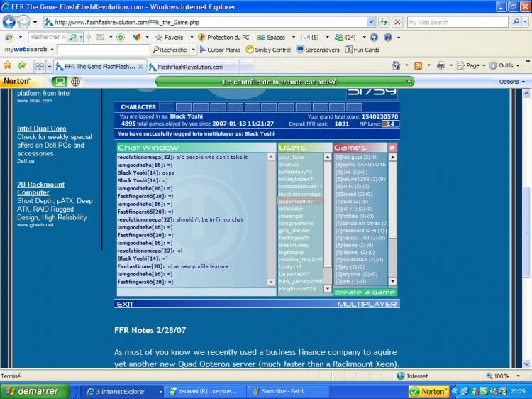This screenshot has height=399, width=532.
Task: Open the RSS feeds icon
Action: coord(419,65)
